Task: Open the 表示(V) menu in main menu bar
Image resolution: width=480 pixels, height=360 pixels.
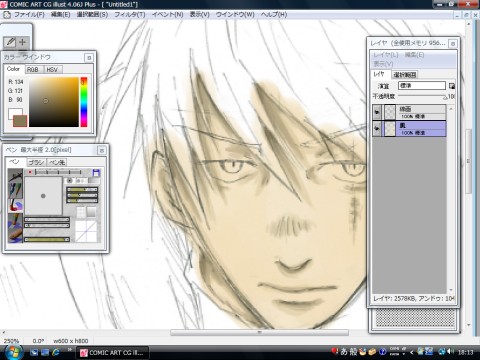Action: click(x=199, y=15)
